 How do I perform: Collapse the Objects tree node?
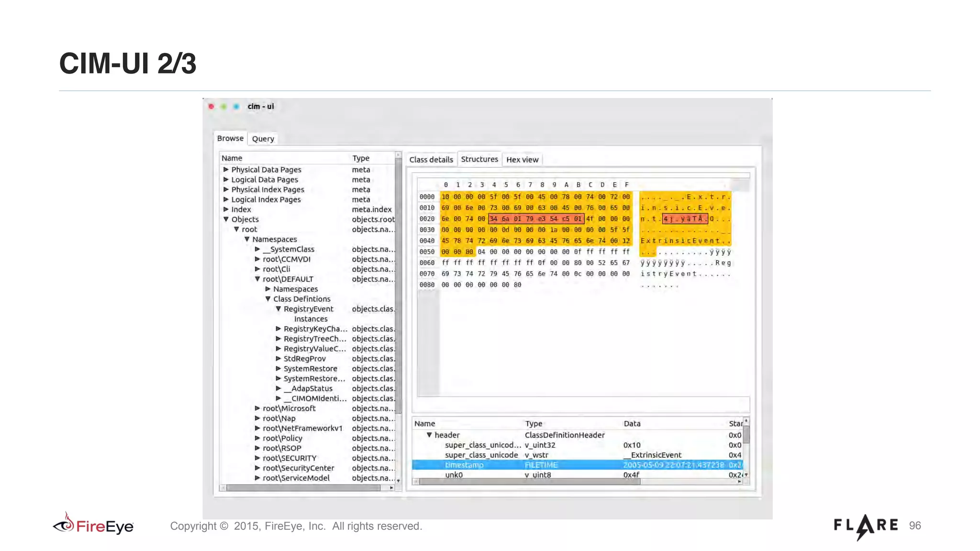pos(226,220)
